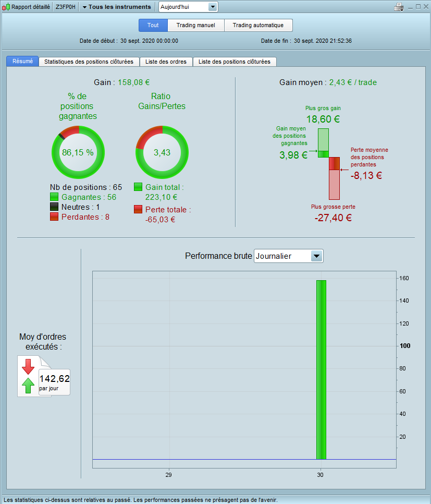Viewport: 431px width, 504px height.
Task: Click the Plus grosse perte -27,40 € value
Action: (x=333, y=218)
